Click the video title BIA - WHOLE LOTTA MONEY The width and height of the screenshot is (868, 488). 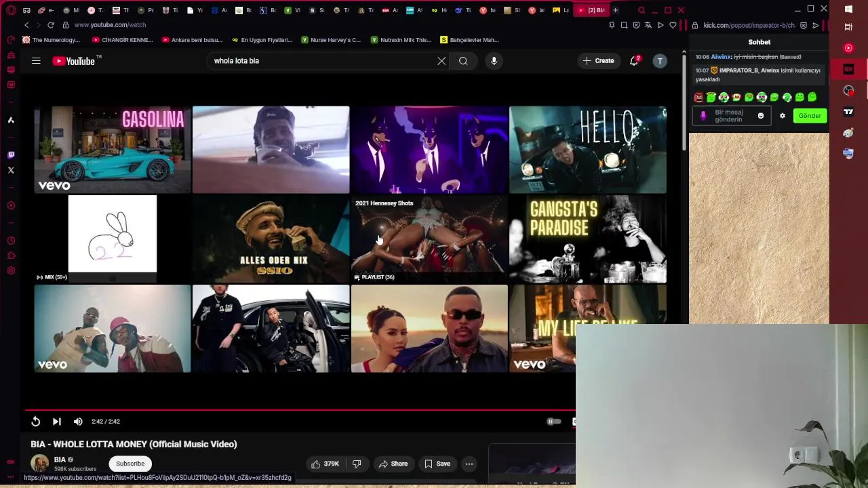pyautogui.click(x=134, y=445)
